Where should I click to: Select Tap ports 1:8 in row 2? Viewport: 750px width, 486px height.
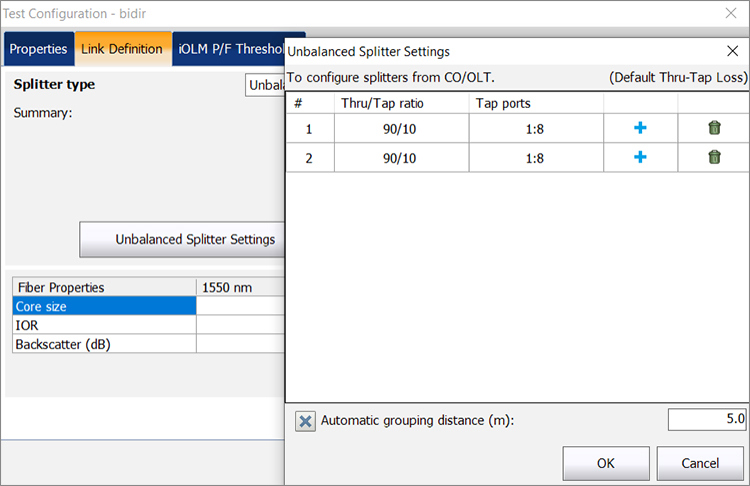pyautogui.click(x=536, y=158)
